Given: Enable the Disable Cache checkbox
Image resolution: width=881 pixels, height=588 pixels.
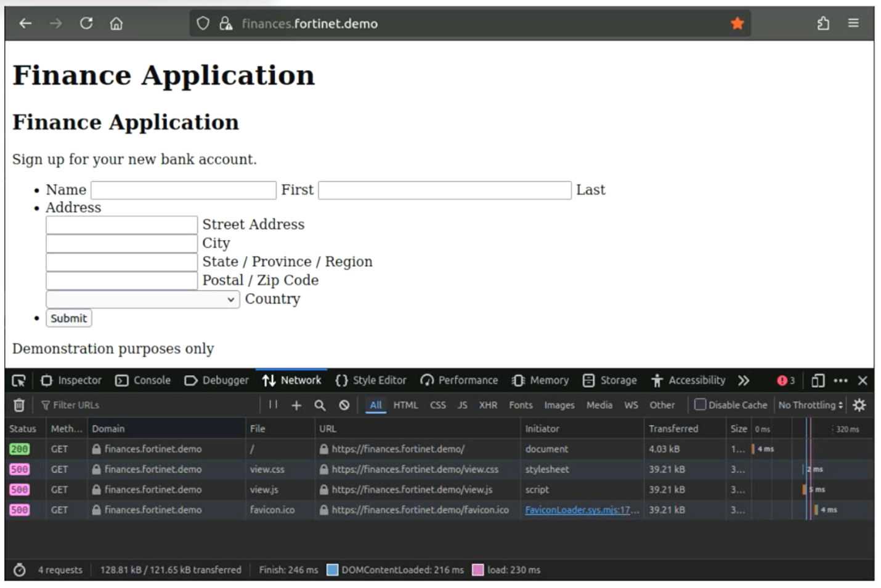Looking at the screenshot, I should [700, 405].
